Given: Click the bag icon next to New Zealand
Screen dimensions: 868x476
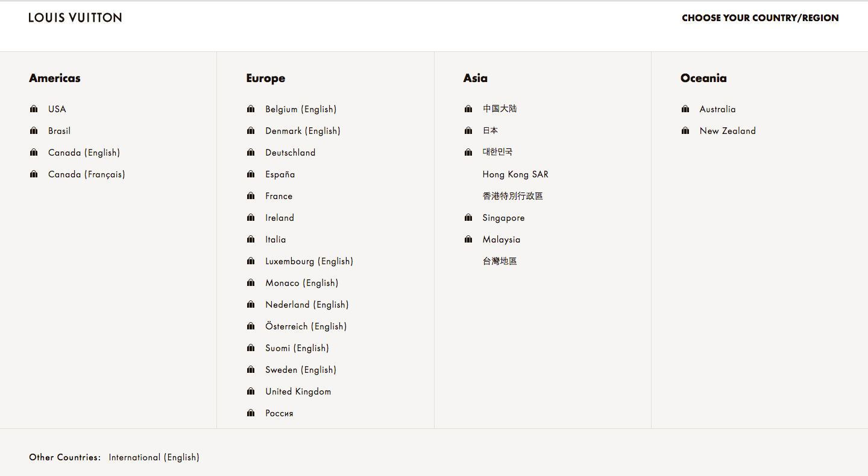Looking at the screenshot, I should pyautogui.click(x=685, y=131).
